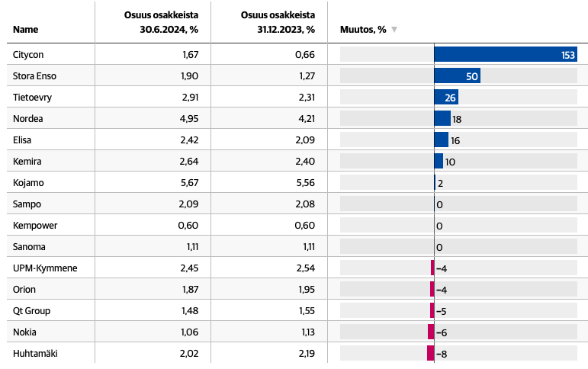Click the sort arrow beside Muutos, %
Viewport: 588px width, 369px height.
point(394,30)
